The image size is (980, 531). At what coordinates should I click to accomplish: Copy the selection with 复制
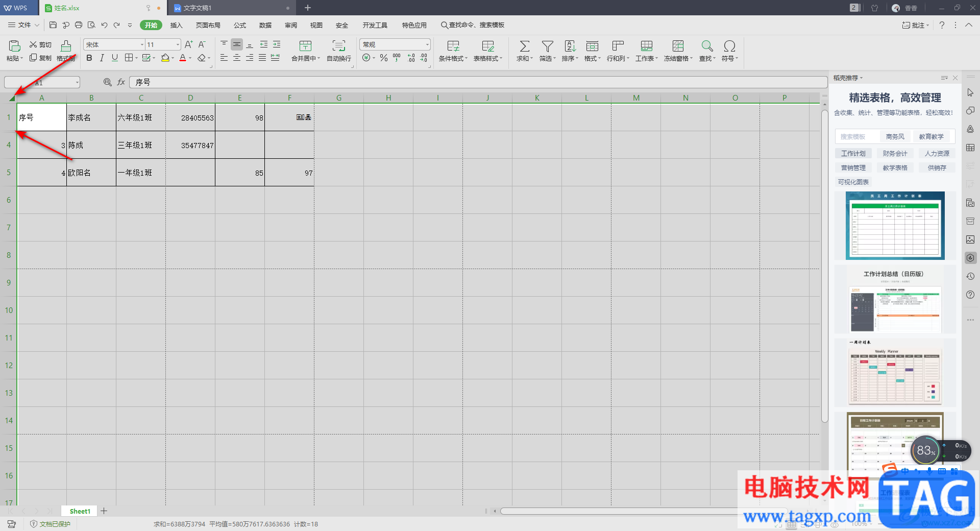[40, 58]
